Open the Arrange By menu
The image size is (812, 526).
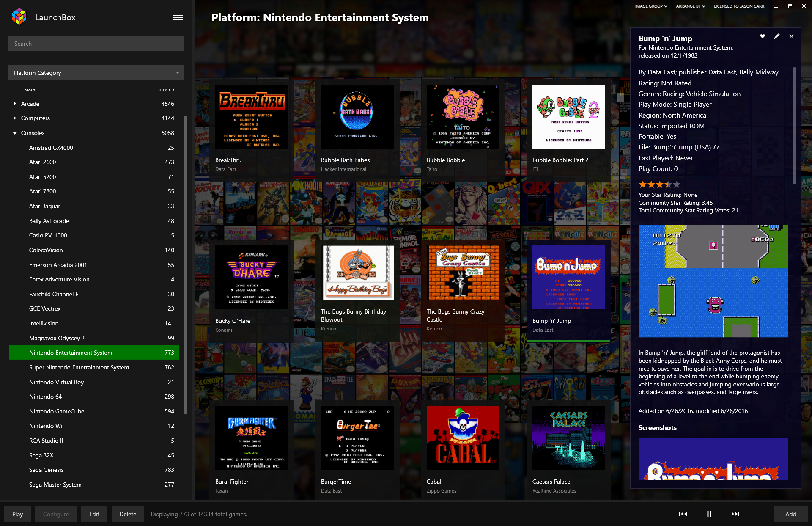690,6
